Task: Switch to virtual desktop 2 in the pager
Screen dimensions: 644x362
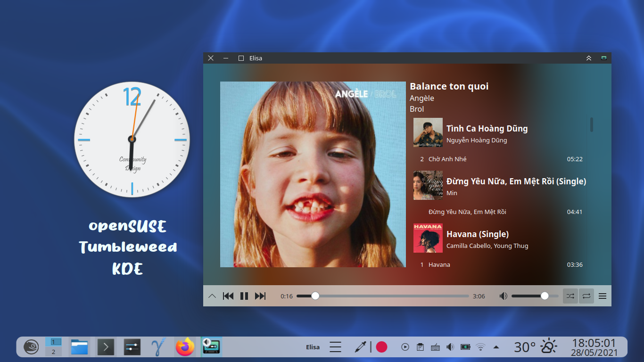Action: (x=53, y=352)
